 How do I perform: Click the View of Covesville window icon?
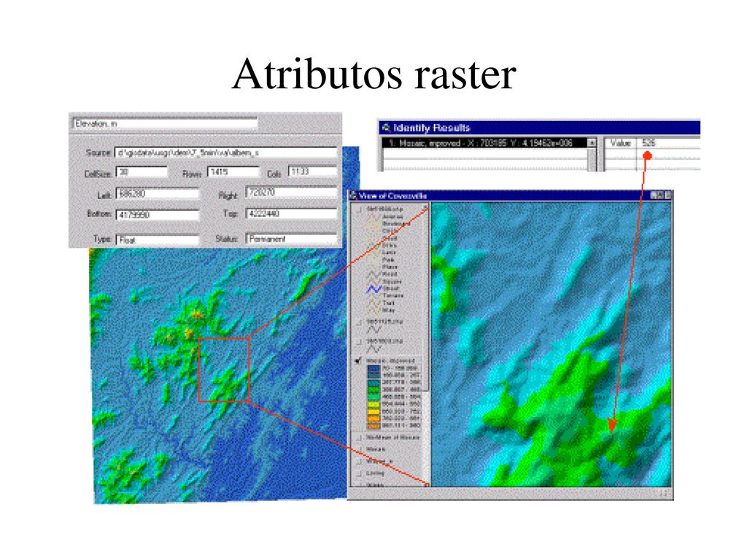(x=353, y=195)
